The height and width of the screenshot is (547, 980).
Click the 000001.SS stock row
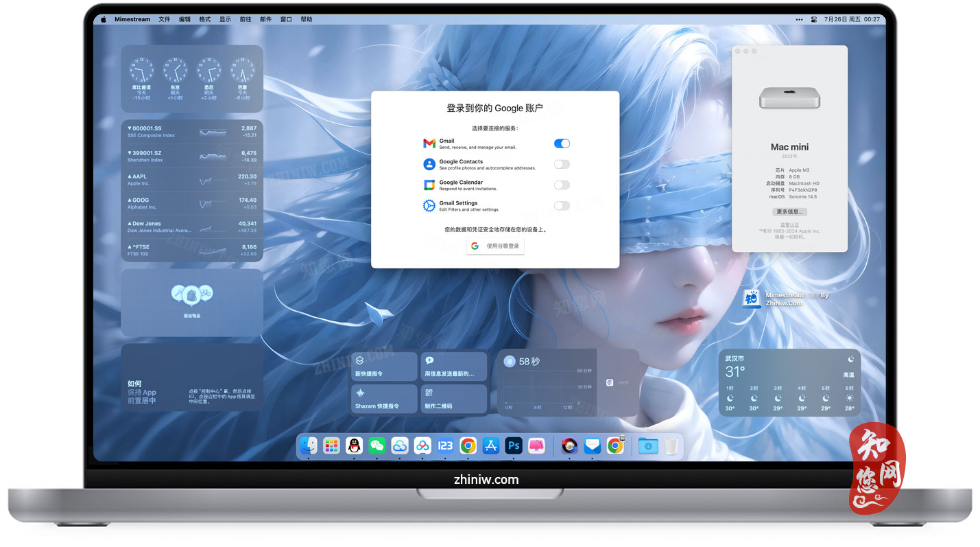tap(192, 132)
